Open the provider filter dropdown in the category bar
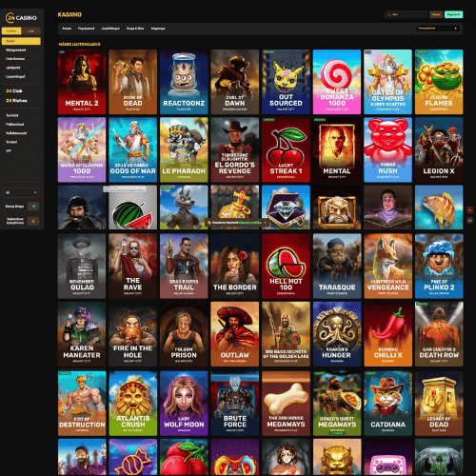476x476 pixels. (x=437, y=29)
